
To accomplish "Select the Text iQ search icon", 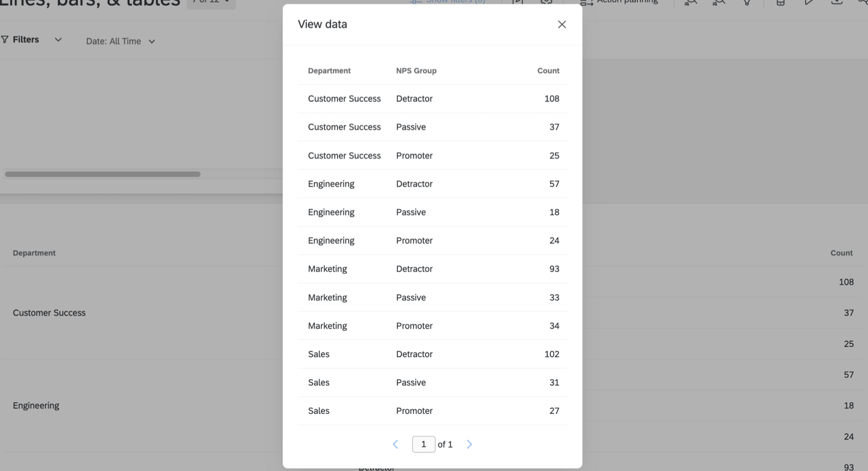I will tap(690, 3).
